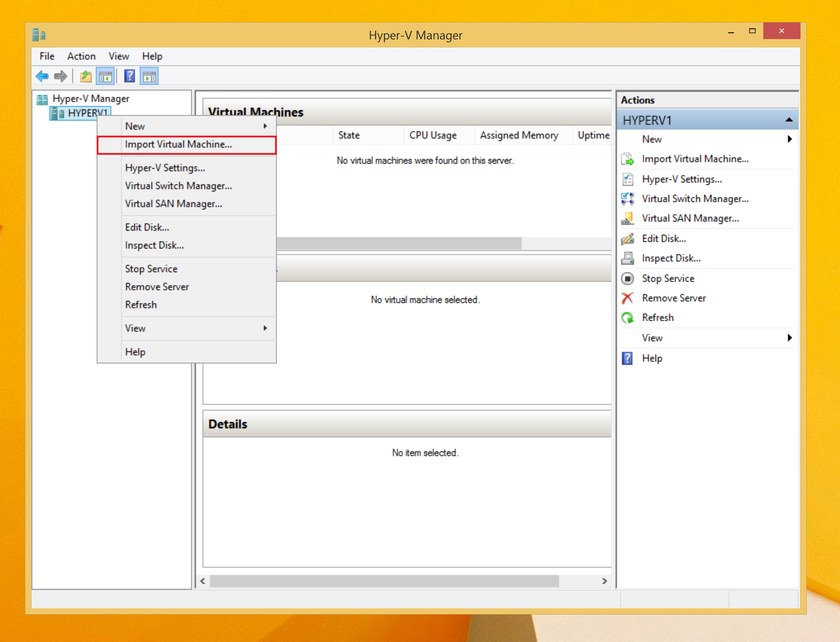840x642 pixels.
Task: Choose Stop Service in the context menu
Action: pyautogui.click(x=187, y=269)
